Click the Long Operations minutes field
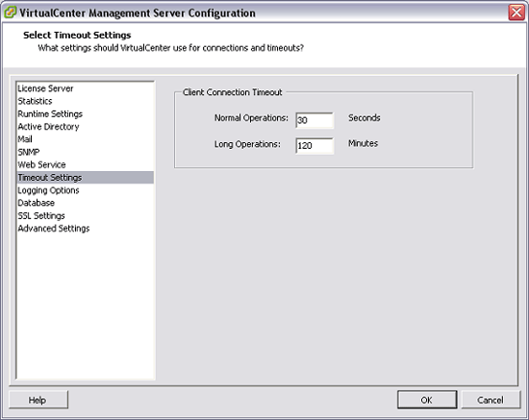 [x=315, y=146]
